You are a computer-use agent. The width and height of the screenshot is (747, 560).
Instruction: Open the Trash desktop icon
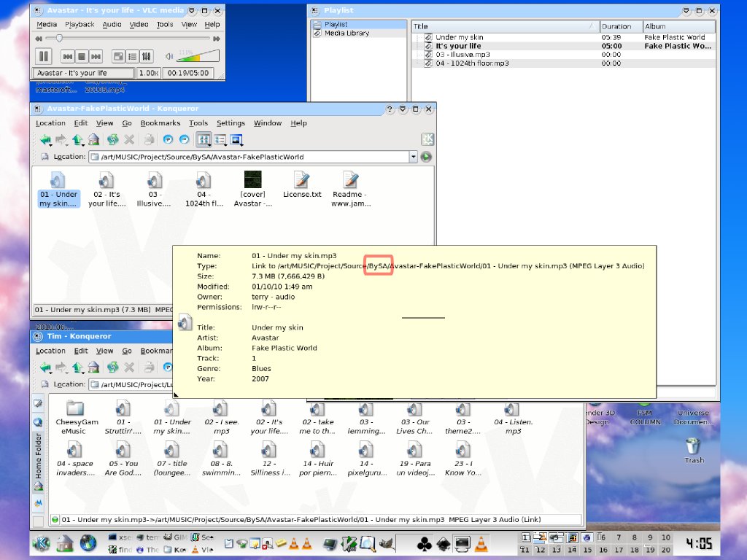[x=694, y=451]
